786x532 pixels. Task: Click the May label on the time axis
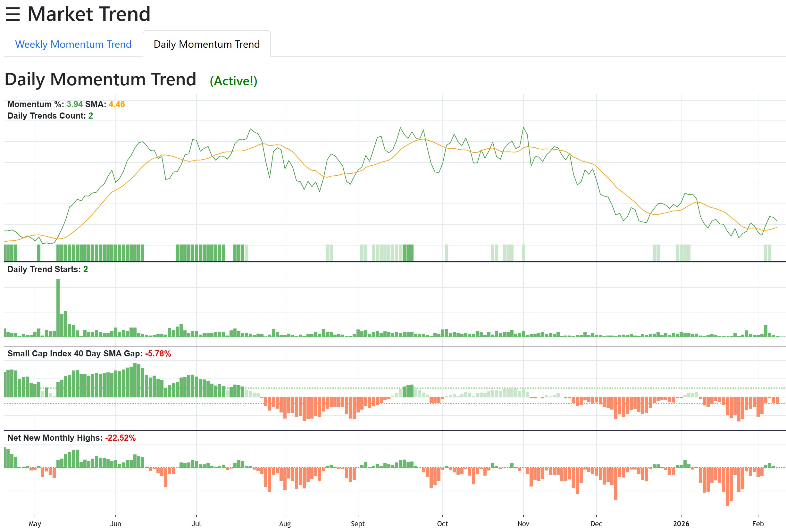[35, 524]
